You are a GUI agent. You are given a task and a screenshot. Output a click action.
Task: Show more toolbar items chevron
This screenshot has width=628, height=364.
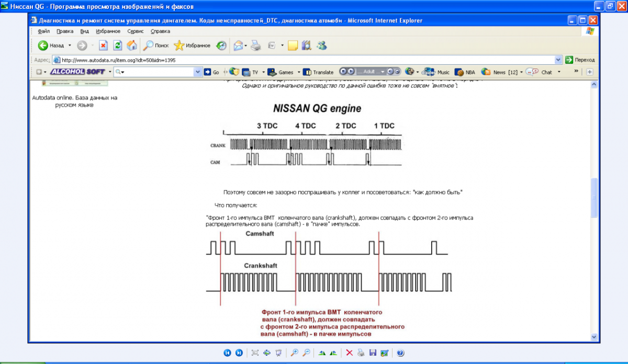pos(577,72)
